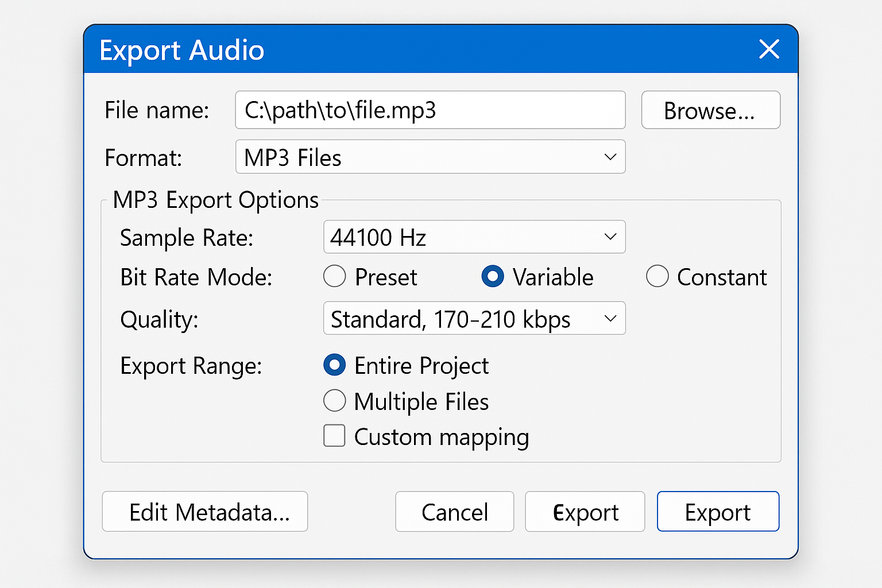Open the Sample Rate dropdown

click(474, 237)
